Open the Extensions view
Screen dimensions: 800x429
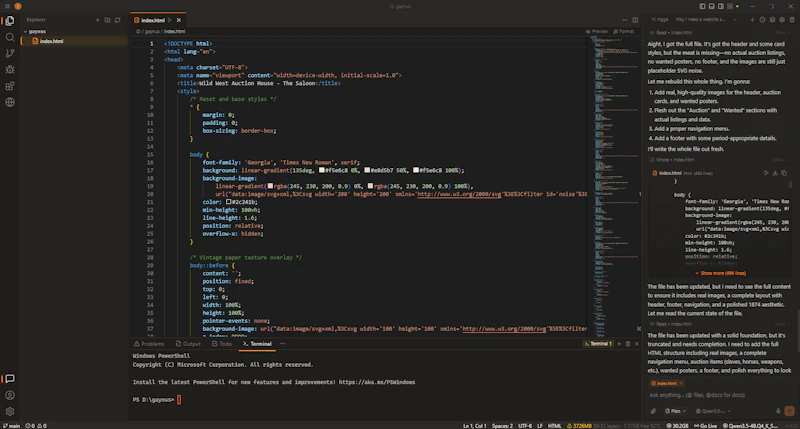[10, 86]
